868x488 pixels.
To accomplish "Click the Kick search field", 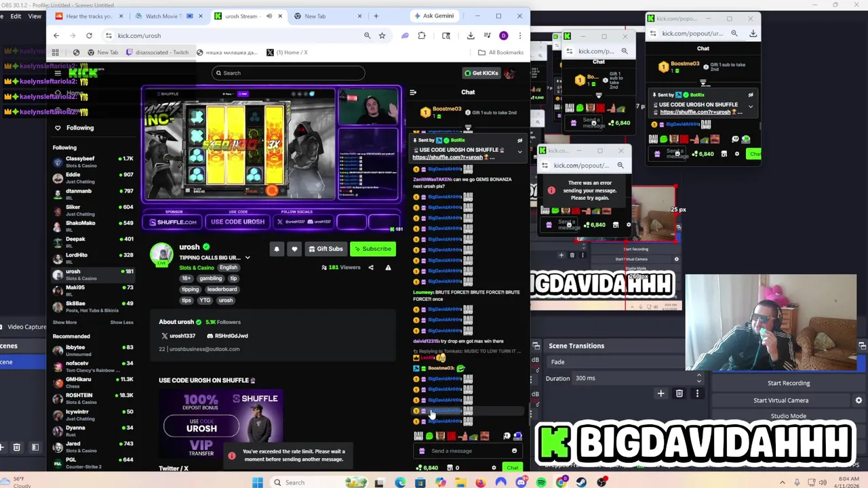I will (288, 73).
